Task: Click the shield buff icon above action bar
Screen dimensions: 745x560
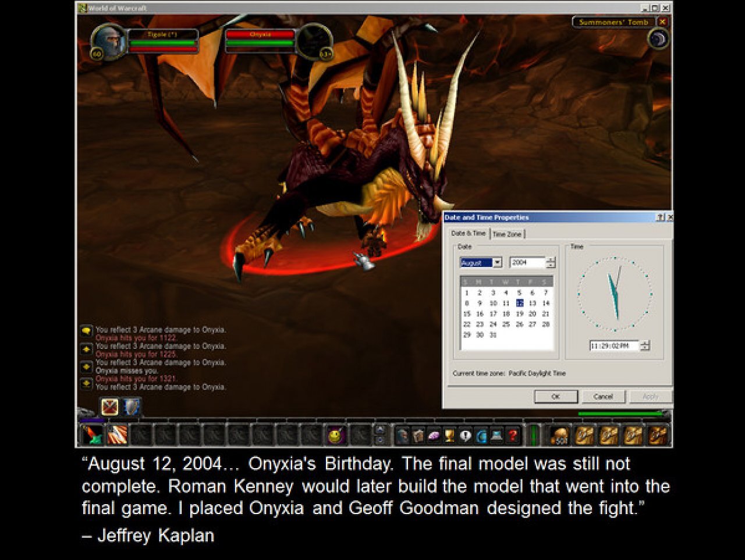Action: pyautogui.click(x=132, y=407)
